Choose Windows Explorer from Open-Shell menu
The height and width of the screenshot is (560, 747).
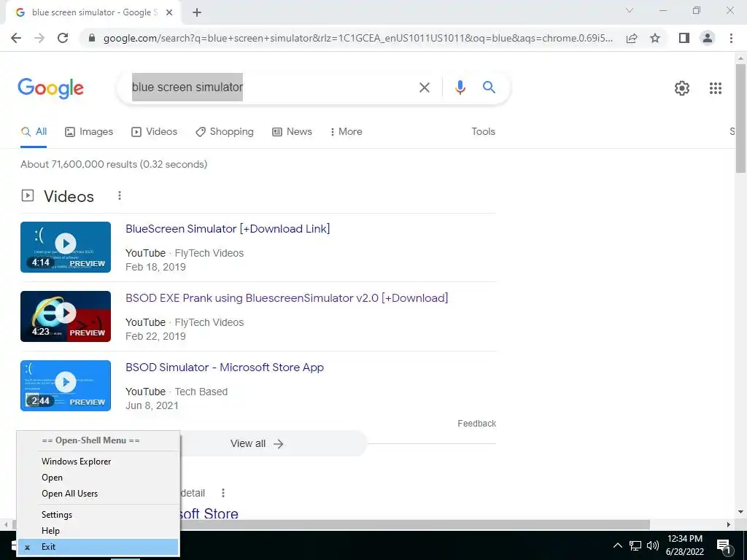pyautogui.click(x=98, y=462)
